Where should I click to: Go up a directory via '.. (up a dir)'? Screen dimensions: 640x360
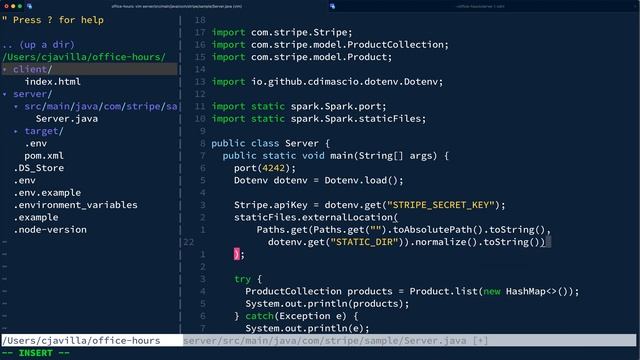point(38,45)
